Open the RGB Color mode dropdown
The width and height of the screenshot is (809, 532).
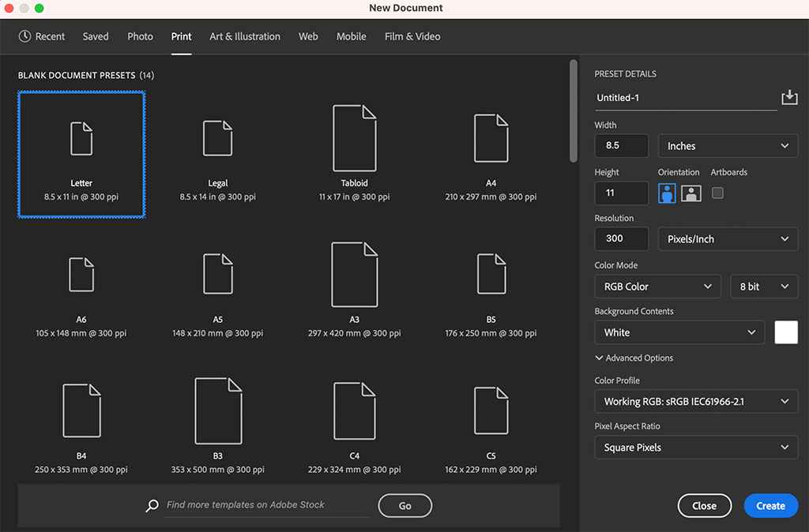click(x=657, y=286)
